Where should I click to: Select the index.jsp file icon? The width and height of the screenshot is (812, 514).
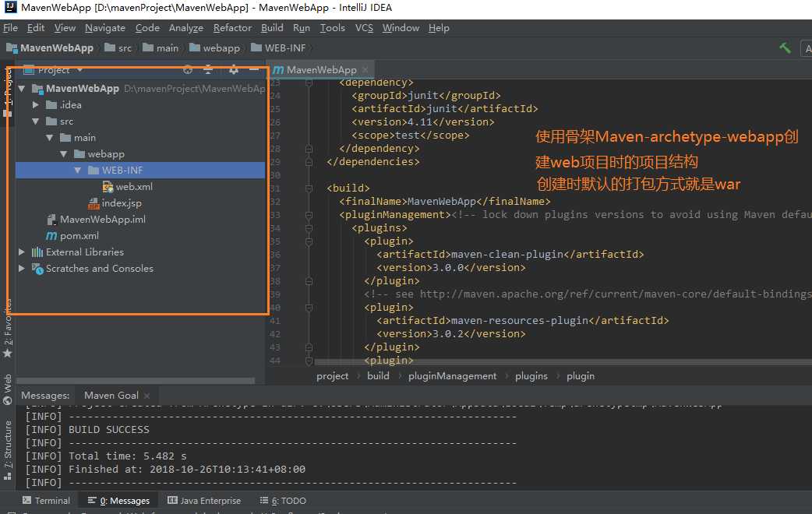click(x=94, y=203)
